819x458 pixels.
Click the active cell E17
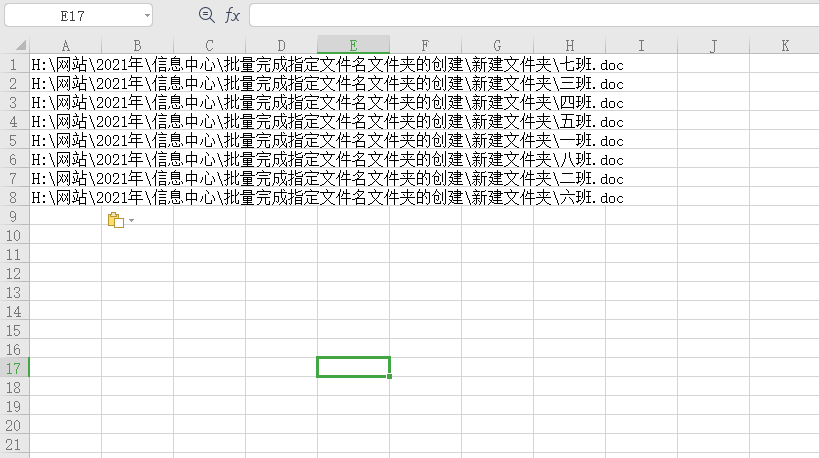[353, 367]
